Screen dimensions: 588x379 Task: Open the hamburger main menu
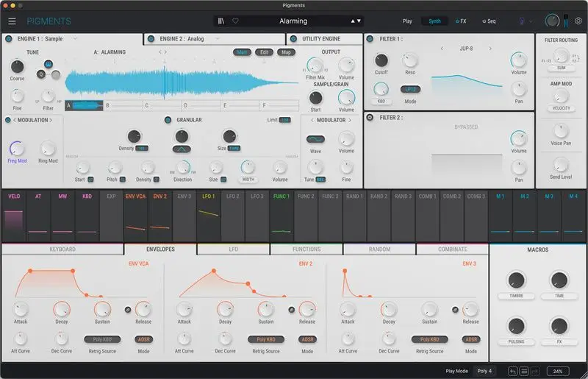12,21
